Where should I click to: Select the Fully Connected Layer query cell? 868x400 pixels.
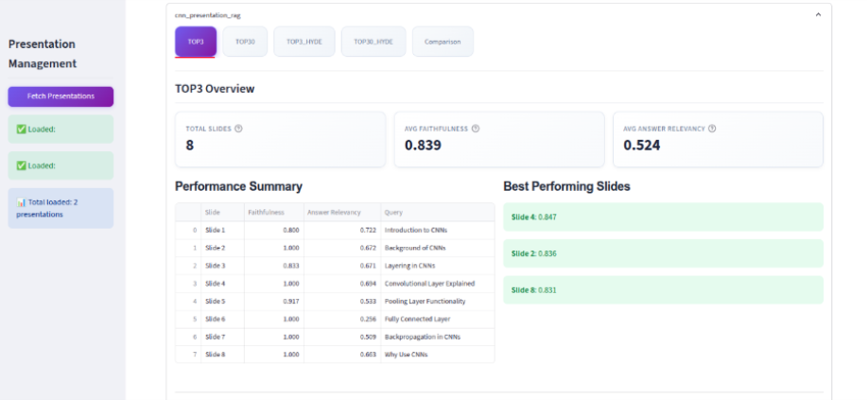pyautogui.click(x=437, y=319)
